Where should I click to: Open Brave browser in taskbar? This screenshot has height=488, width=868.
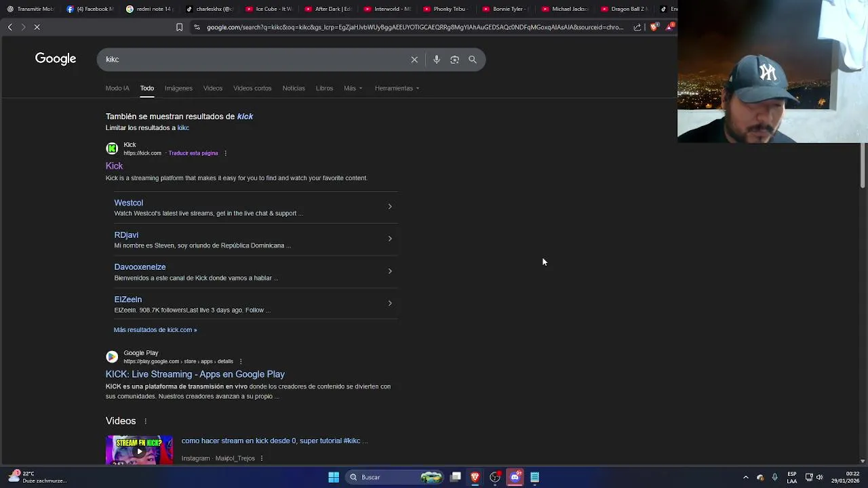pos(475,477)
